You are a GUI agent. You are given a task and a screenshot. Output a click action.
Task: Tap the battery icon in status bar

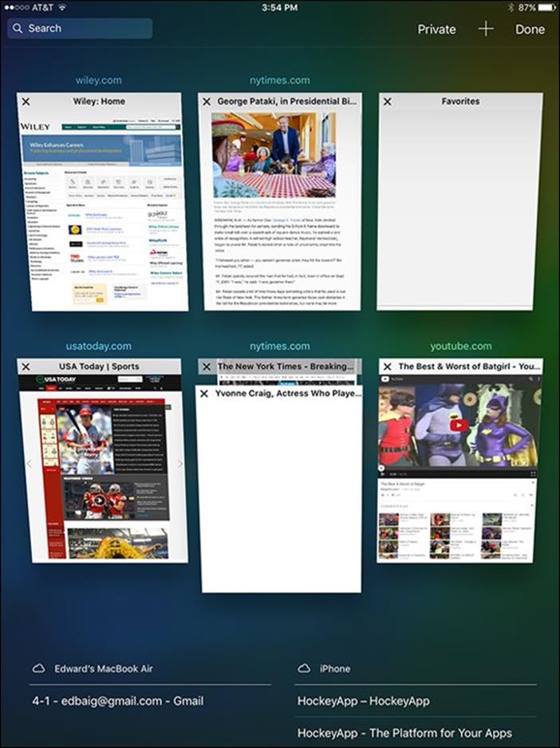[x=546, y=7]
